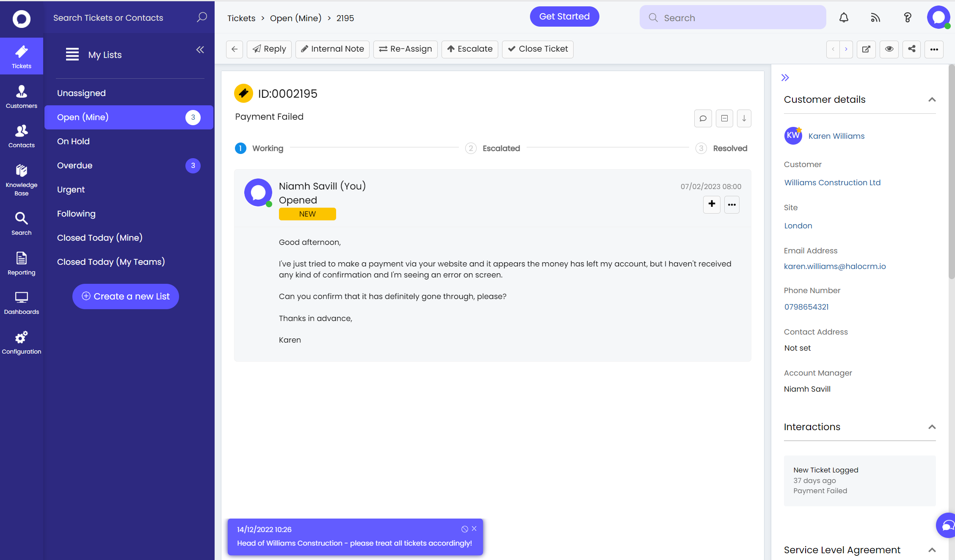Click the Close Ticket button
This screenshot has height=560, width=955.
pyautogui.click(x=538, y=49)
